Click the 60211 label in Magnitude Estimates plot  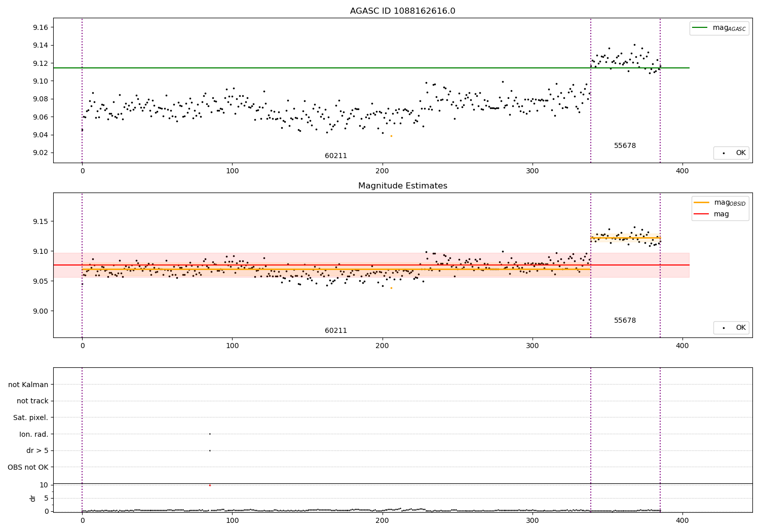(x=336, y=331)
